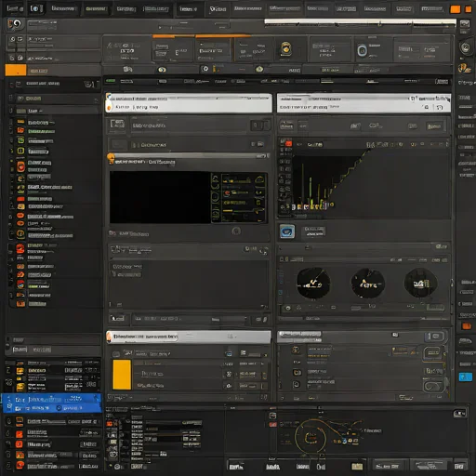The width and height of the screenshot is (476, 476).
Task: Click the large orange square in the top-right corner
Action: pos(456,9)
